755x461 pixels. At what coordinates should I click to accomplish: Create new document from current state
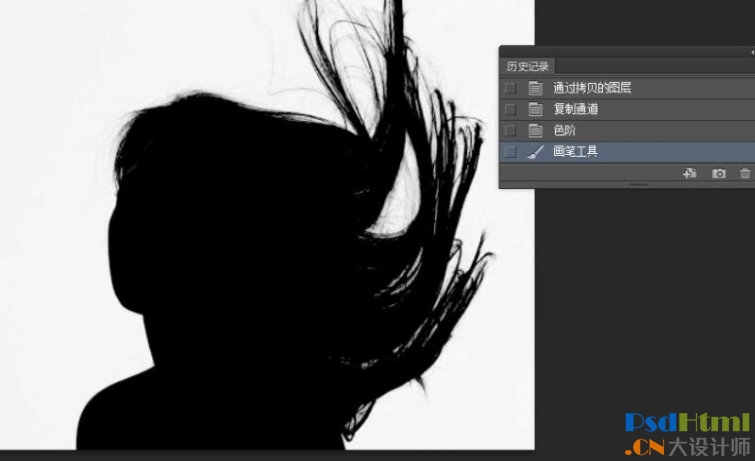689,174
